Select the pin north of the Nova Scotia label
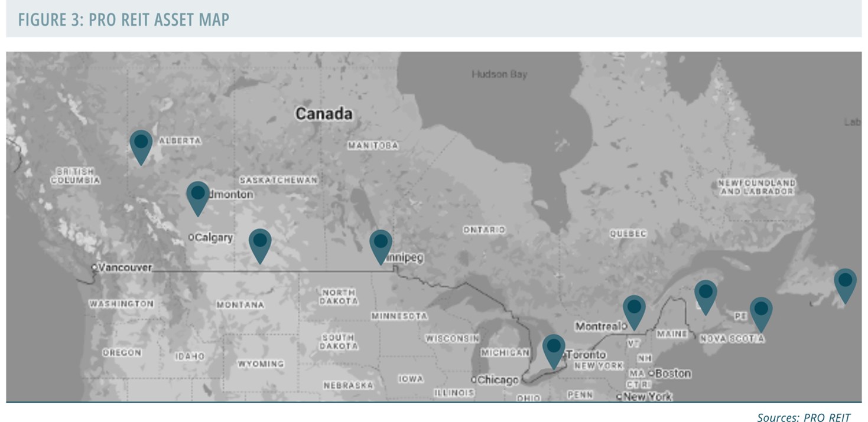The image size is (868, 422). [x=706, y=295]
